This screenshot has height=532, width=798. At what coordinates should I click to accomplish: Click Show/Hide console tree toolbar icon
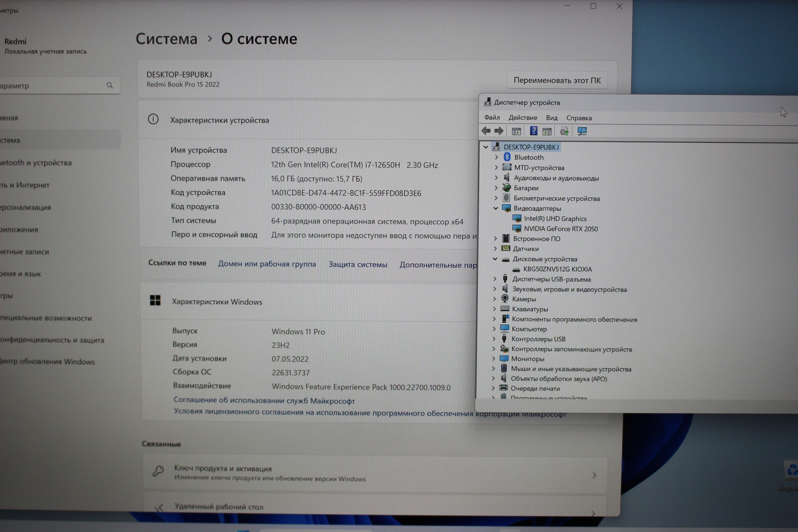516,131
